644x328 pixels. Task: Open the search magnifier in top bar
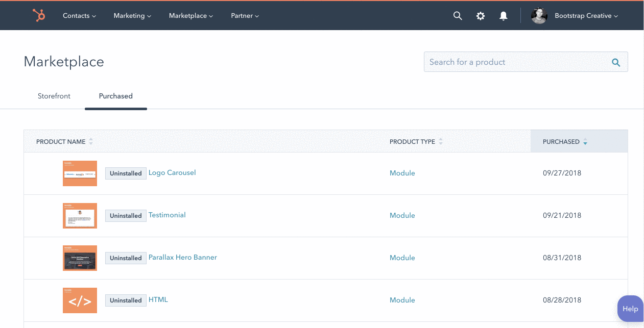click(458, 16)
